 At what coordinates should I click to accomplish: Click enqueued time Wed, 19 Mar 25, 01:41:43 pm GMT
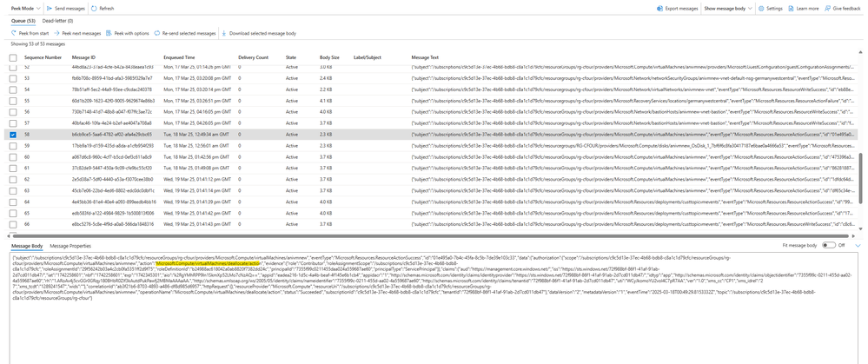point(196,224)
